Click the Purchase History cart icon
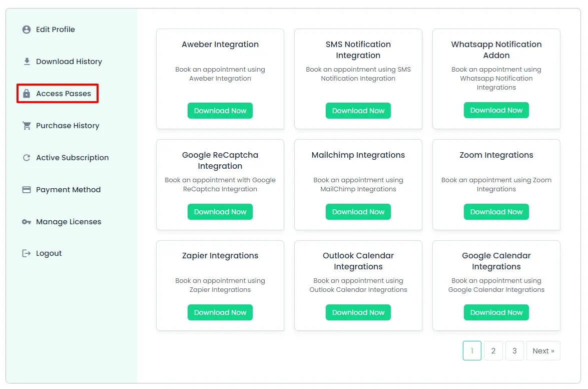Screen dimensions: 588x389 pyautogui.click(x=27, y=126)
